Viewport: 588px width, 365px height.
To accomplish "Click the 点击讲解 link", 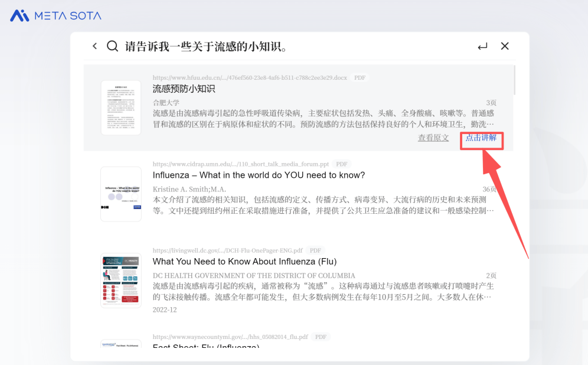I will (x=481, y=138).
